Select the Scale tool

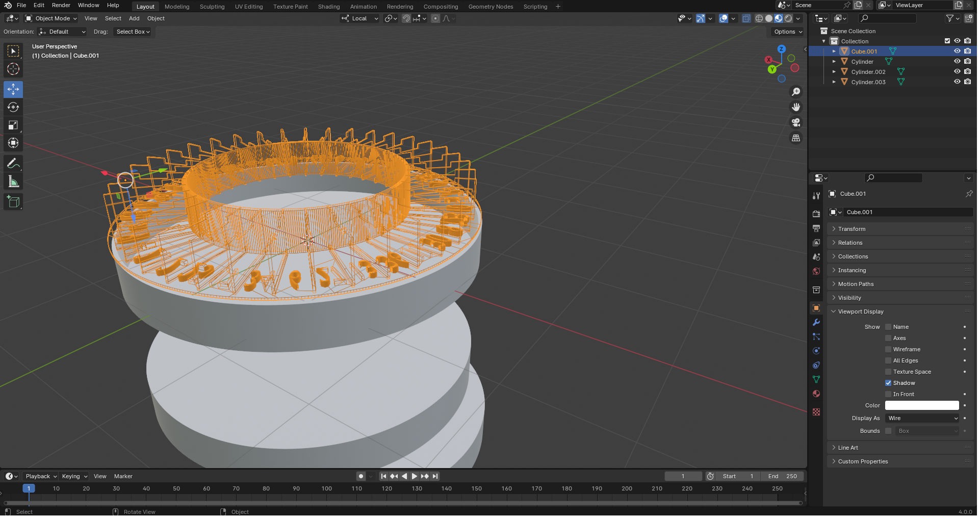coord(13,125)
